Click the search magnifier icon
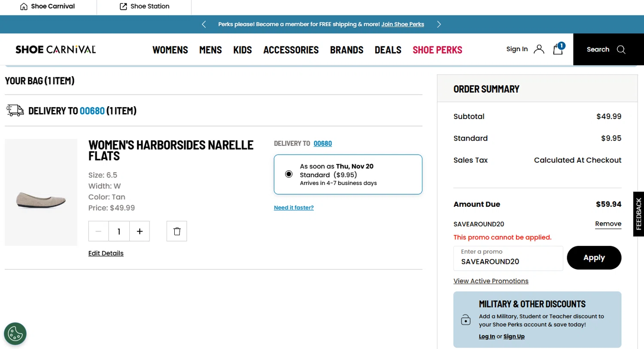This screenshot has width=644, height=349. coord(621,49)
